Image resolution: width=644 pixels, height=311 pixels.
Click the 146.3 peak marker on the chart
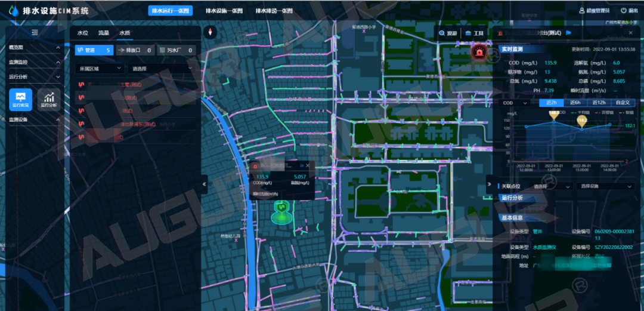point(554,114)
